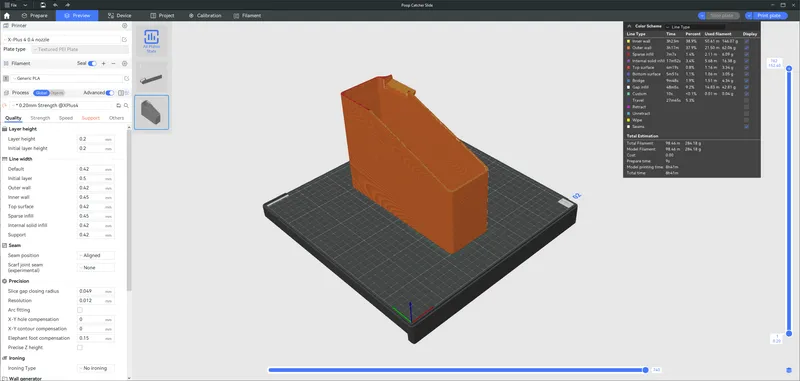Toggle Seams display checkbox
The image size is (800, 381).
746,126
